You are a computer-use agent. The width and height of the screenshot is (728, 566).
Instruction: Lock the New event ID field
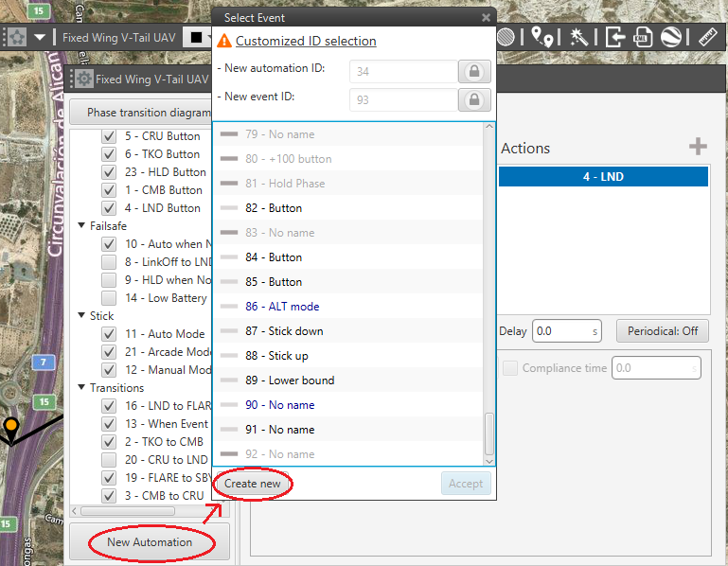point(474,99)
